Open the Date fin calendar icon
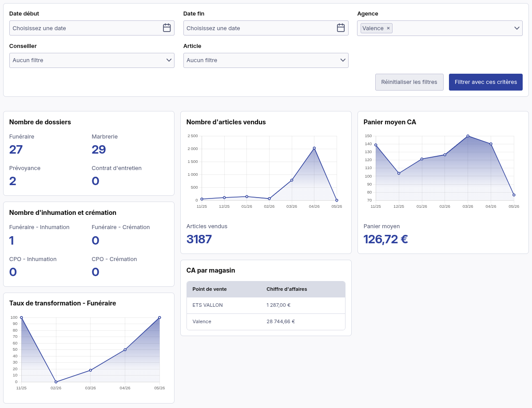Screen dimensions: 532x408 click(x=341, y=28)
